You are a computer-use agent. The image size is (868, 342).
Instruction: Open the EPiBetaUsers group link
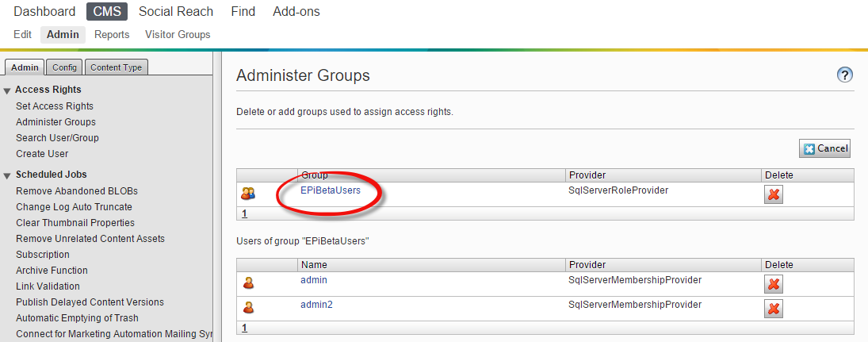331,190
